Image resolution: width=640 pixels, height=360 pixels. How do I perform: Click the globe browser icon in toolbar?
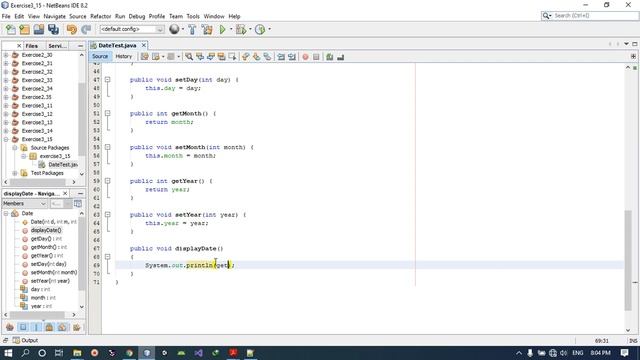coord(174,29)
